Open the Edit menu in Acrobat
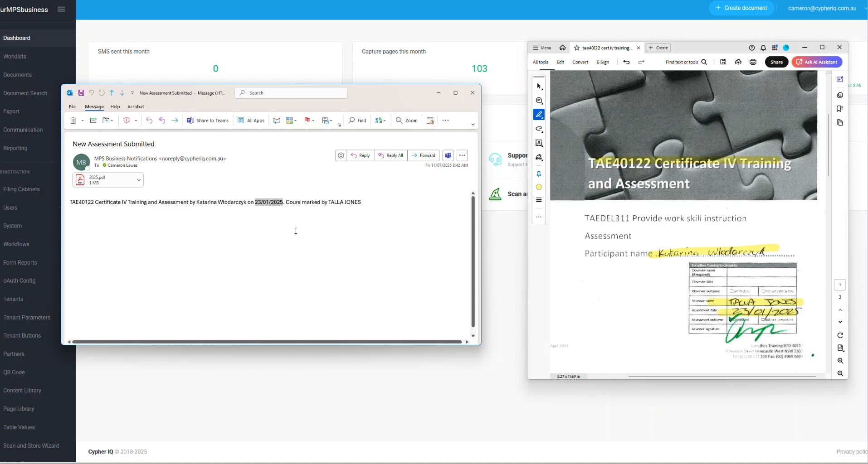 coord(561,62)
